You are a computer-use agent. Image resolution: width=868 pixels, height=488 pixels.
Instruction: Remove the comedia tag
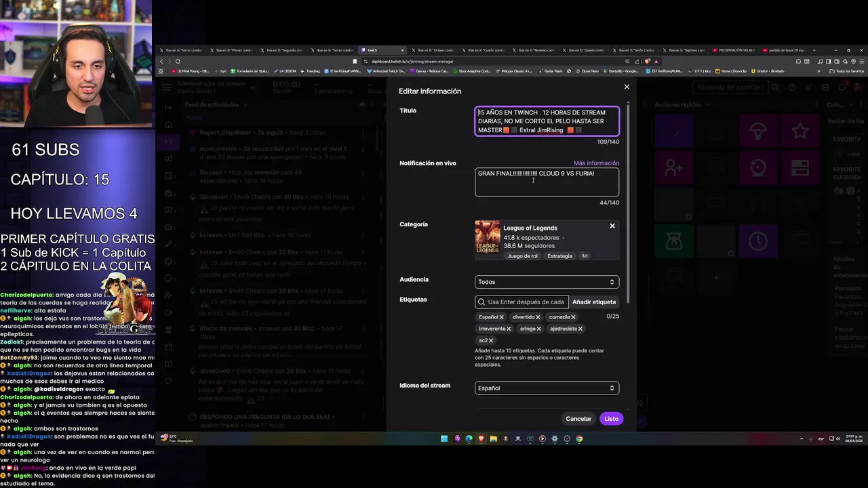click(573, 317)
